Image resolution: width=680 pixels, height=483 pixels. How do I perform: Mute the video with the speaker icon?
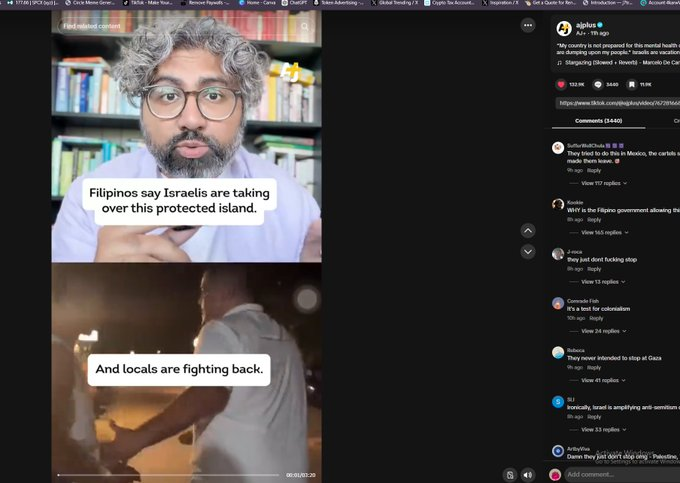tap(528, 475)
